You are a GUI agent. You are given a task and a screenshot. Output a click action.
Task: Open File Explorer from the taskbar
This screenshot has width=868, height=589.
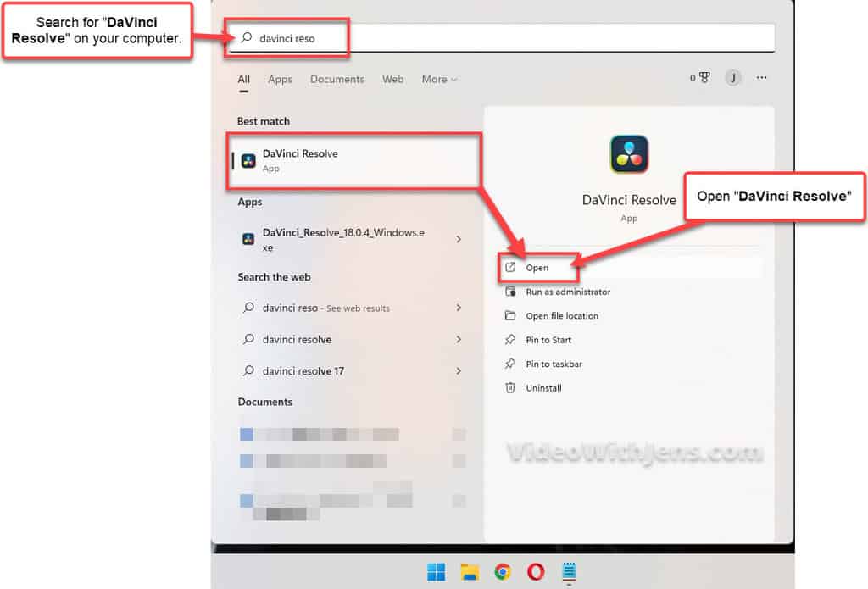click(x=470, y=572)
